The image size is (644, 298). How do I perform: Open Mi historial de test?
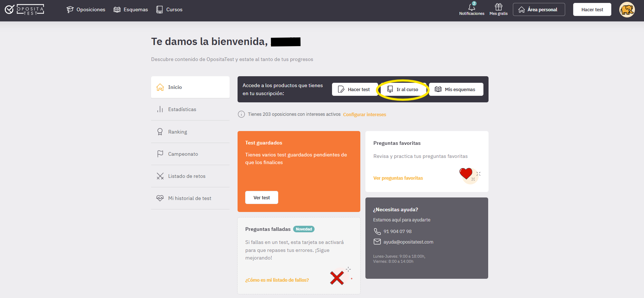click(190, 198)
